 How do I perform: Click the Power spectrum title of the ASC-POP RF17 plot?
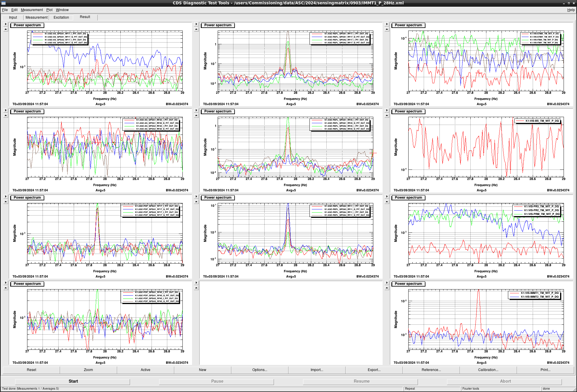pos(27,197)
